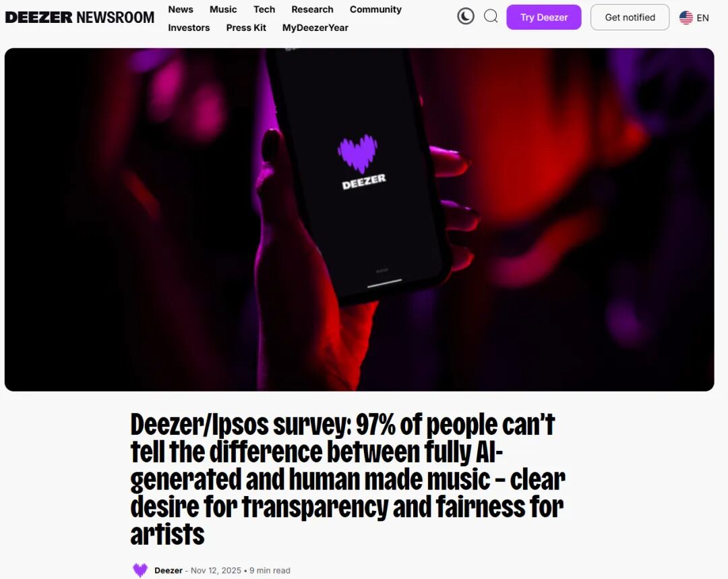
Task: Click the Nov 12, 2025 date text
Action: coord(216,570)
